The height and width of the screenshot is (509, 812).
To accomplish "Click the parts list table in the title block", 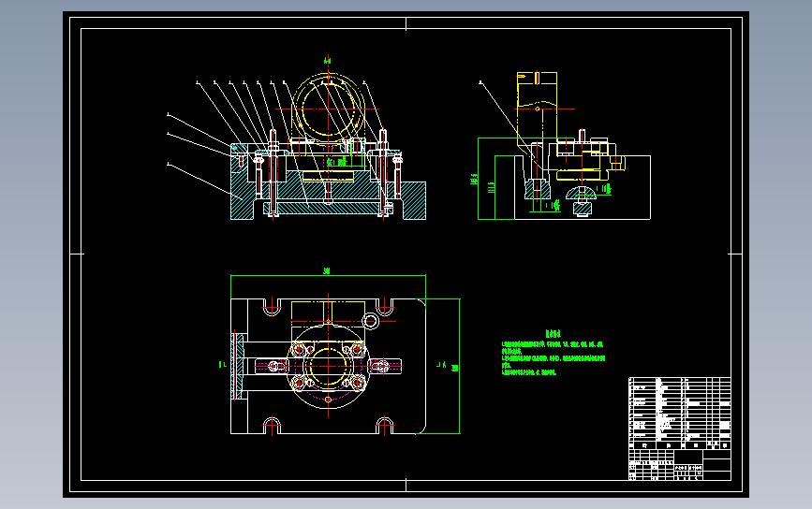I will 679,413.
